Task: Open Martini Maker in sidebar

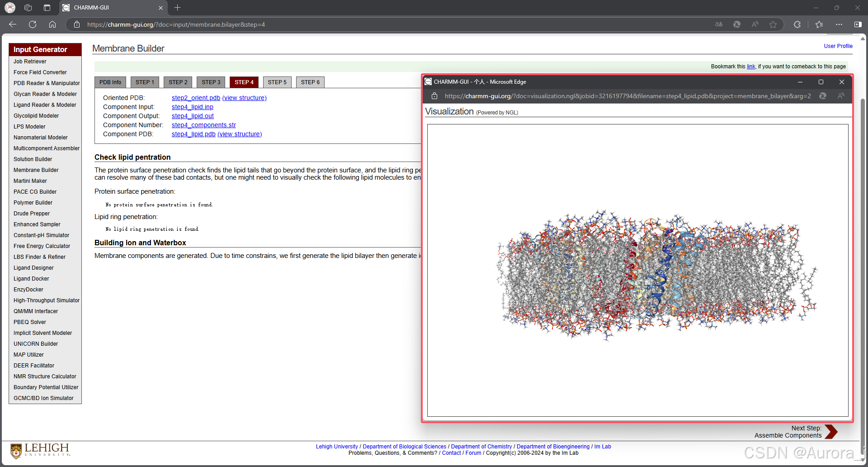Action: [x=30, y=181]
